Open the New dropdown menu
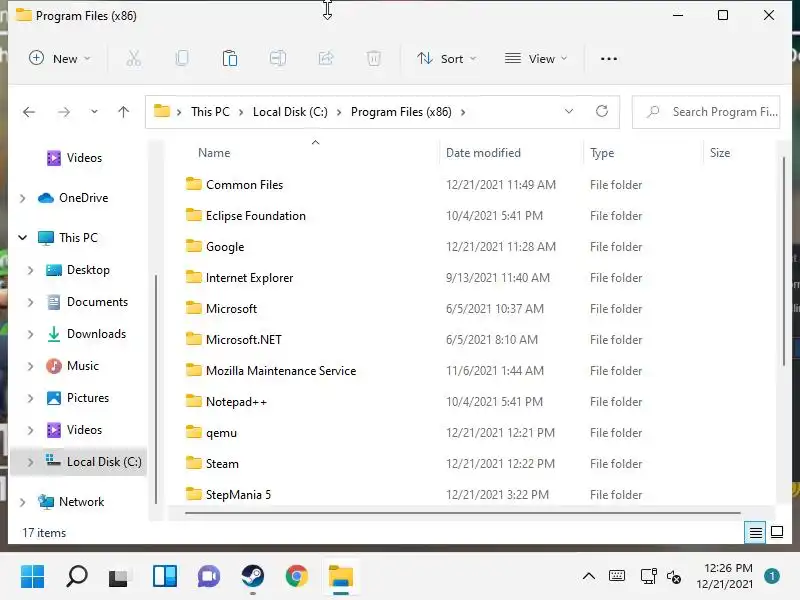The image size is (800, 600). (x=60, y=59)
